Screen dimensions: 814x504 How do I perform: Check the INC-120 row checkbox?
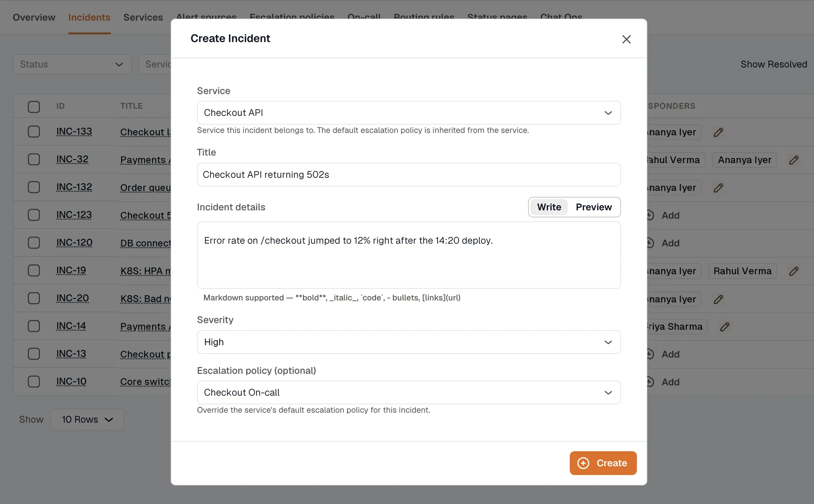(34, 242)
